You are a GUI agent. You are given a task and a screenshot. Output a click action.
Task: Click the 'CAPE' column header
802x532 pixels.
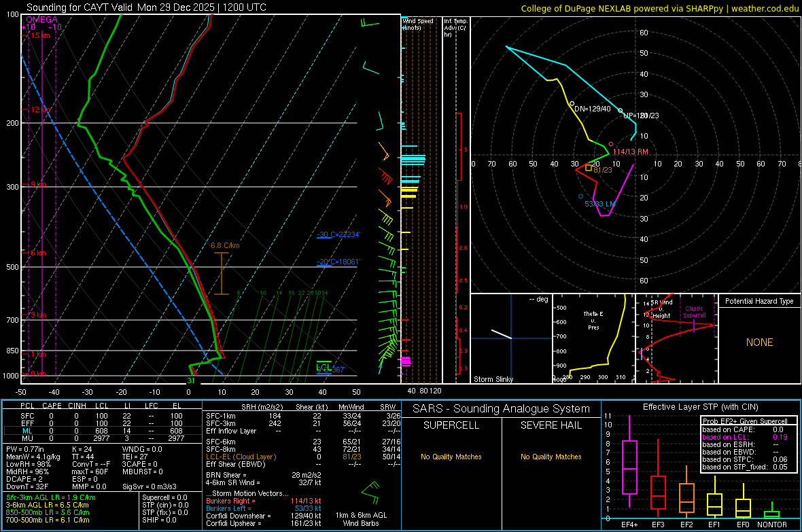point(52,406)
